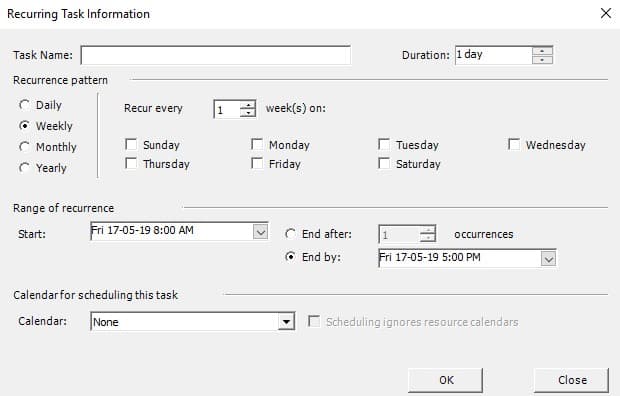The width and height of the screenshot is (620, 396).
Task: Tick the Wednesday checkbox
Action: 514,144
